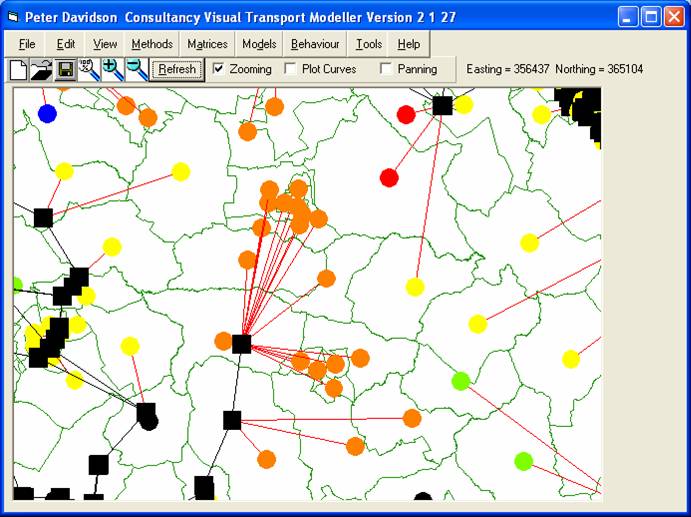This screenshot has width=691, height=517.
Task: Select the black square hub with many orange links
Action: [241, 344]
